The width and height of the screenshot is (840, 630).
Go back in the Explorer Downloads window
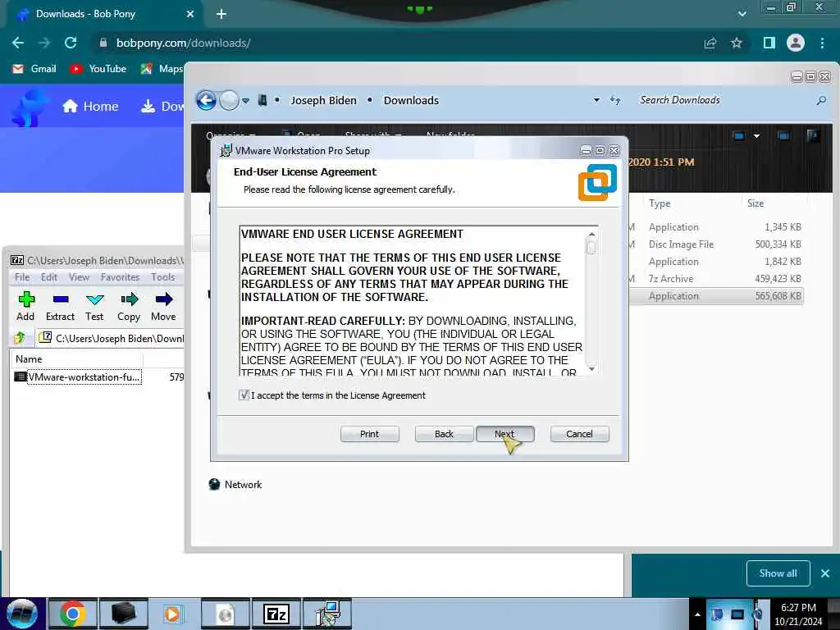tap(206, 100)
